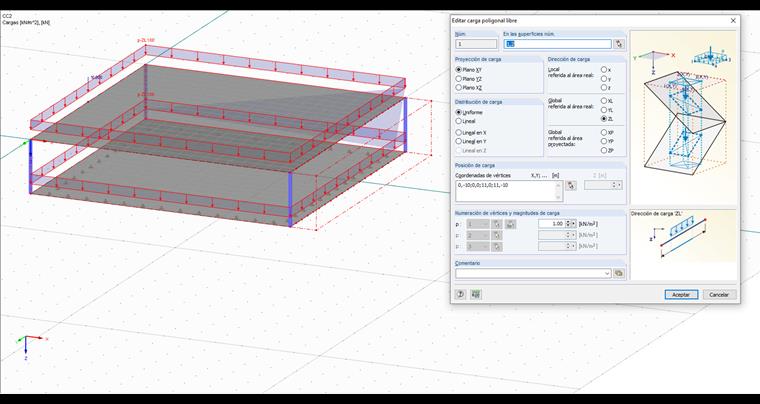Click the En las superficies núm. input field

557,44
